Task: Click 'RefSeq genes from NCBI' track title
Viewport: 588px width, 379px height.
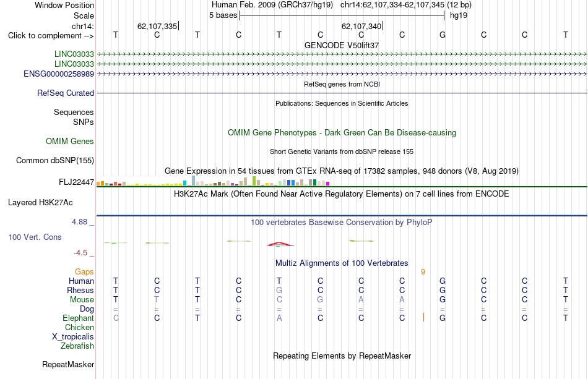Action: 342,84
